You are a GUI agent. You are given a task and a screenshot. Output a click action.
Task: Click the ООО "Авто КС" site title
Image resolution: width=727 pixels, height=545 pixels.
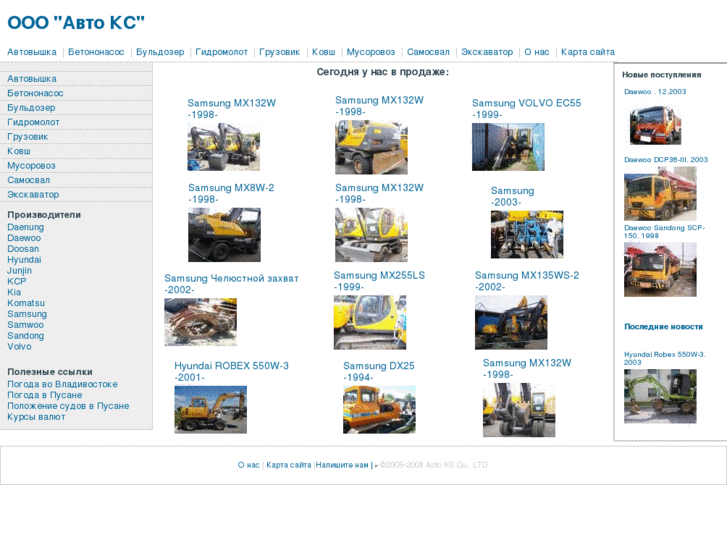(x=76, y=23)
